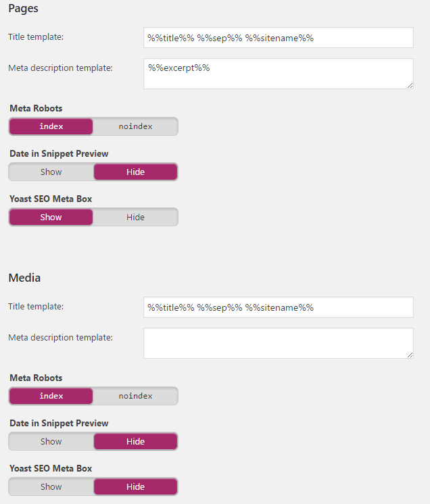Image resolution: width=430 pixels, height=504 pixels.
Task: Show Yoast SEO Meta Box for Media
Action: point(51,486)
